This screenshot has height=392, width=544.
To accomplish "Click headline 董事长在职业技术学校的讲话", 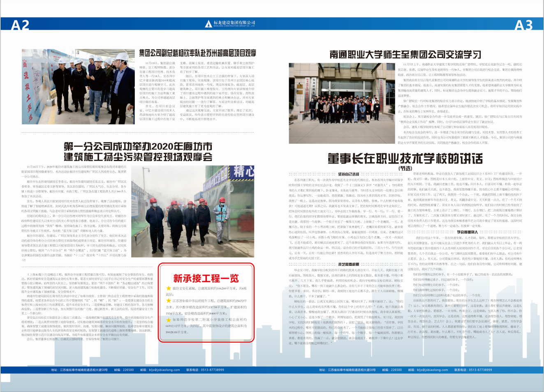I will [405, 159].
